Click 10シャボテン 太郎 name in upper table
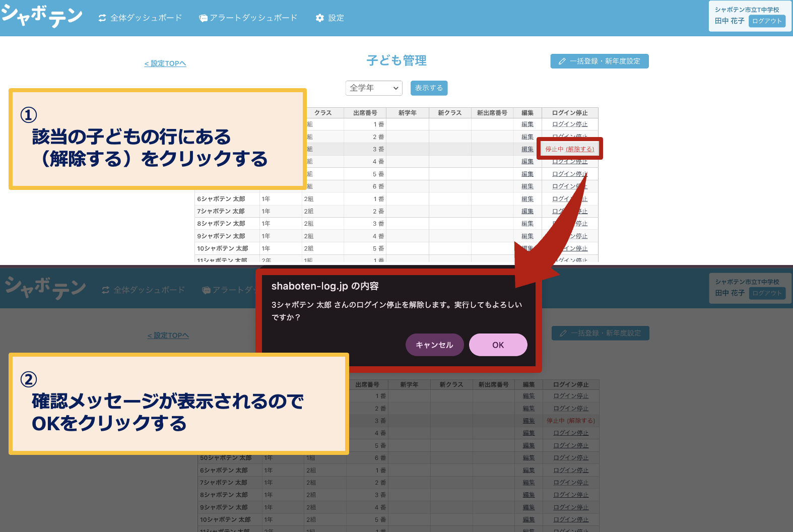The image size is (793, 532). coord(223,248)
